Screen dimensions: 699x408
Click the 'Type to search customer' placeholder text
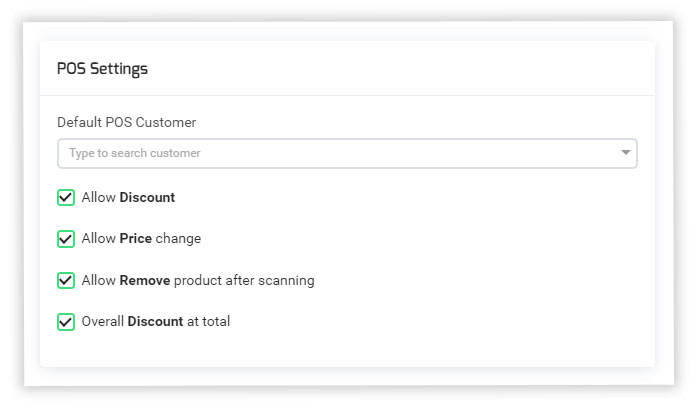(x=134, y=153)
